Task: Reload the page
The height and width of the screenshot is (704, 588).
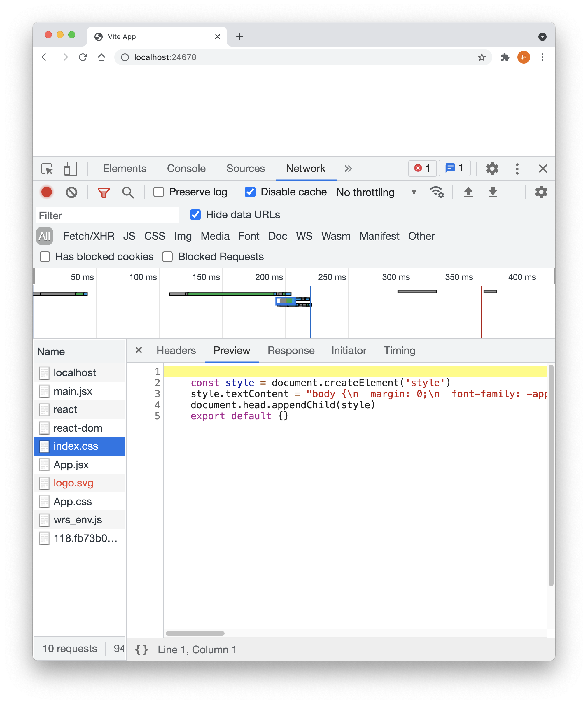Action: click(x=83, y=57)
